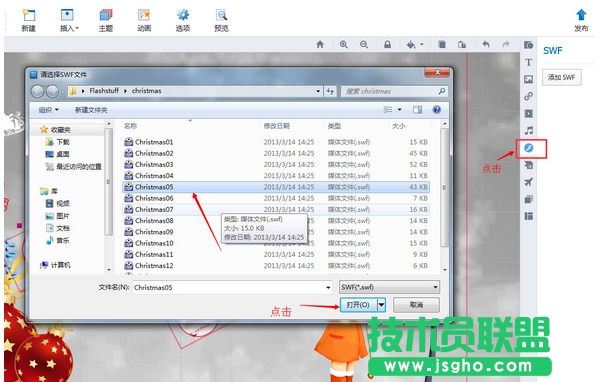Click the 打开(O) open button

358,305
